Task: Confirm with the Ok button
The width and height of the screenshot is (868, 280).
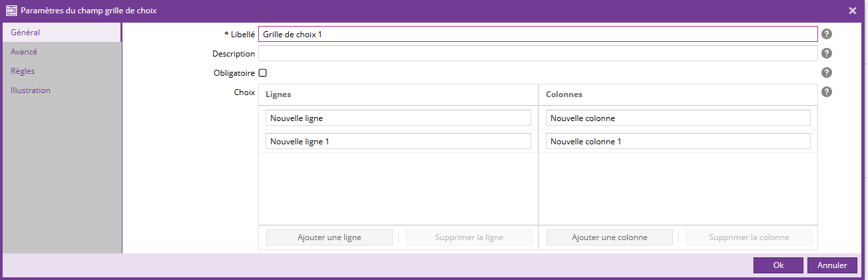Action: click(x=778, y=265)
